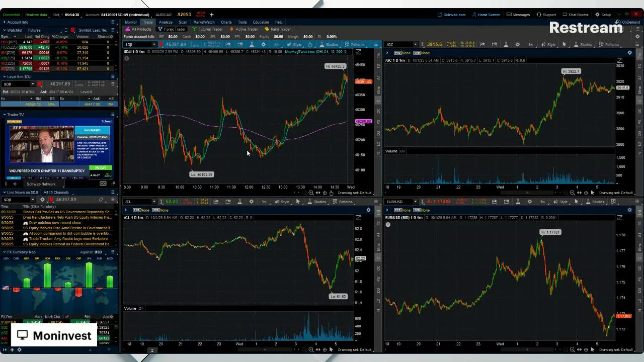Open /CL chart symbol dropdown
Image resolution: width=644 pixels, height=362 pixels.
[x=154, y=202]
